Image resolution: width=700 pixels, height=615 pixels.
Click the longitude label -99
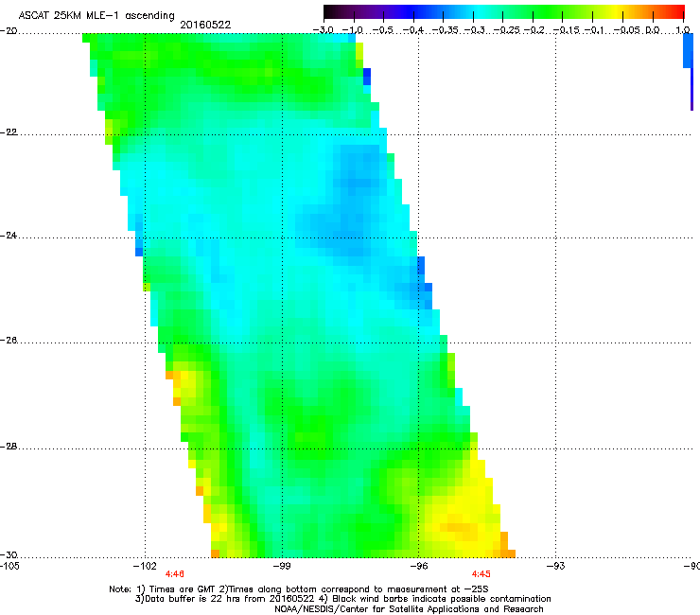282,567
